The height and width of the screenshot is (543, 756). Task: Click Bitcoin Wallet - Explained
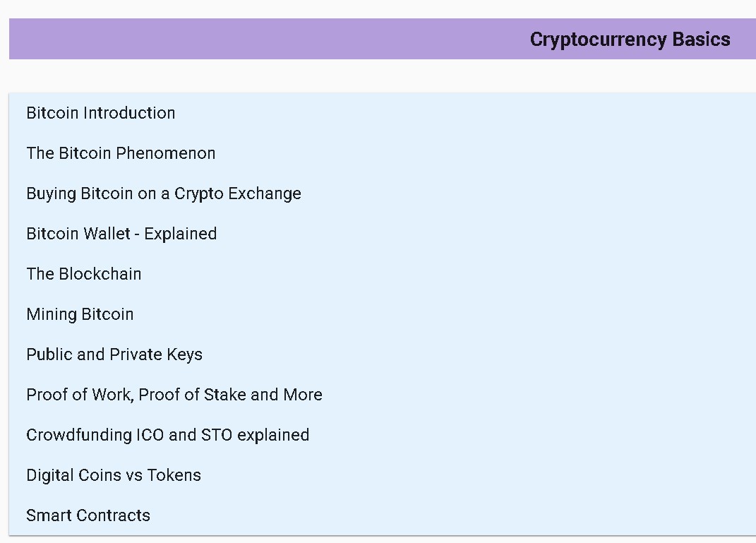pyautogui.click(x=121, y=234)
